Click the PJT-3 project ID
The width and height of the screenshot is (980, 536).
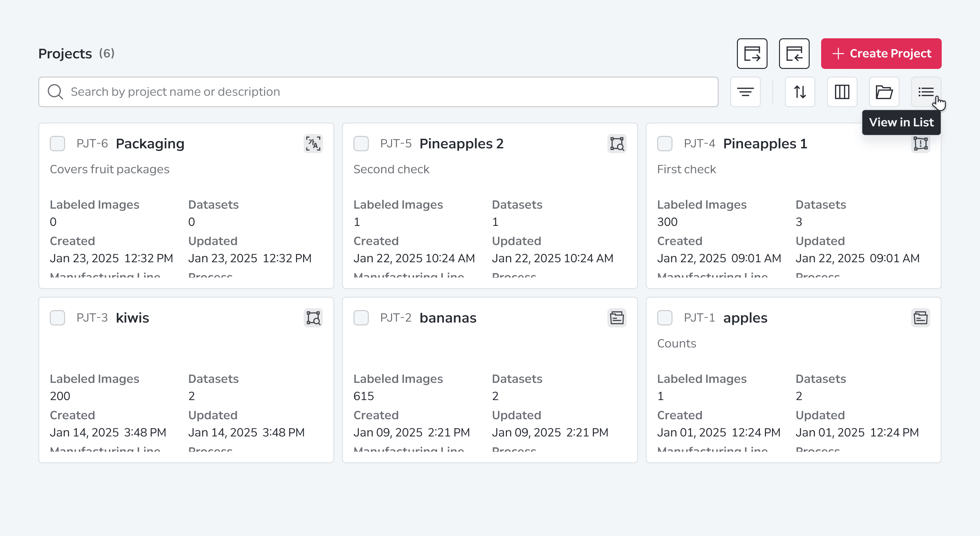[92, 318]
